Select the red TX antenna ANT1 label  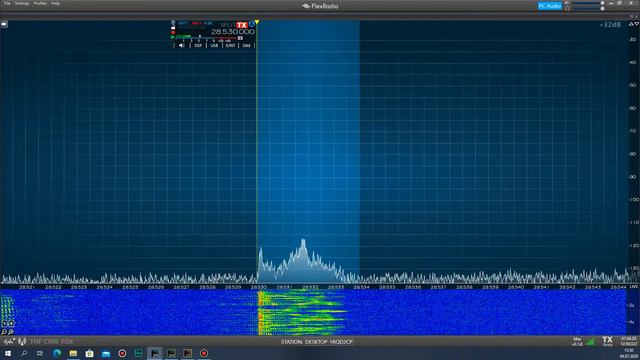pos(197,23)
